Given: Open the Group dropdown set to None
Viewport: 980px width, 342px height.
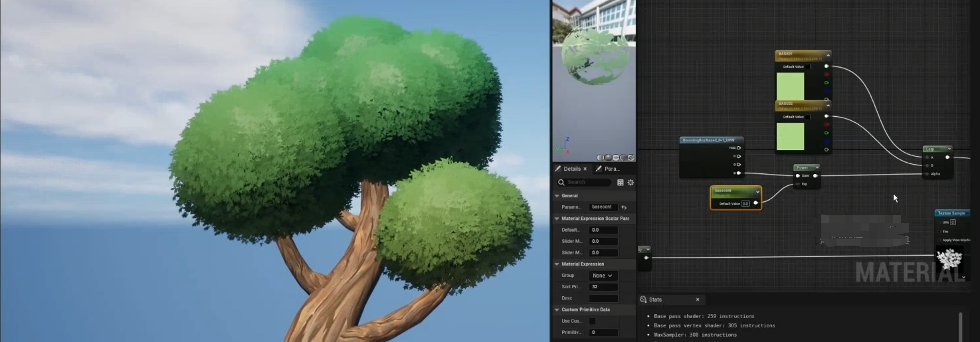Looking at the screenshot, I should pyautogui.click(x=603, y=276).
